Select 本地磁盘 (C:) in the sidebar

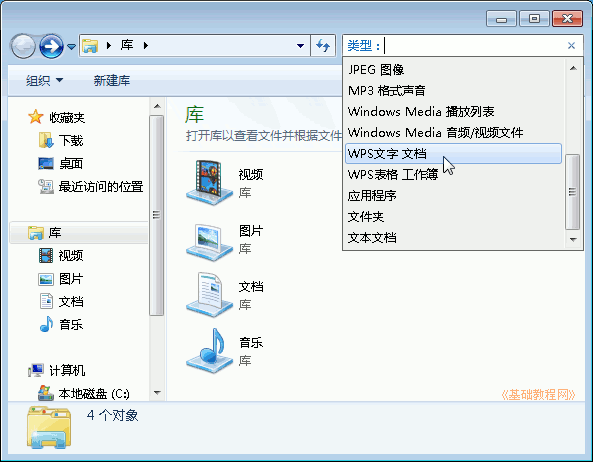84,393
